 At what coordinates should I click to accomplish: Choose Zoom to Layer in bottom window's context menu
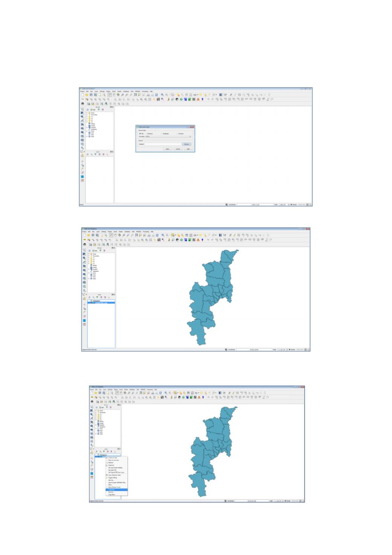click(x=116, y=458)
